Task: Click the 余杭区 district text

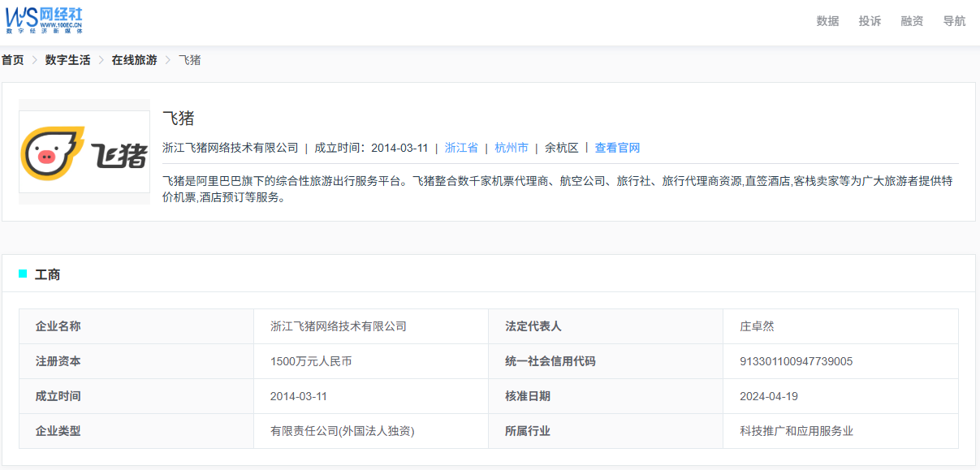Action: pos(562,148)
